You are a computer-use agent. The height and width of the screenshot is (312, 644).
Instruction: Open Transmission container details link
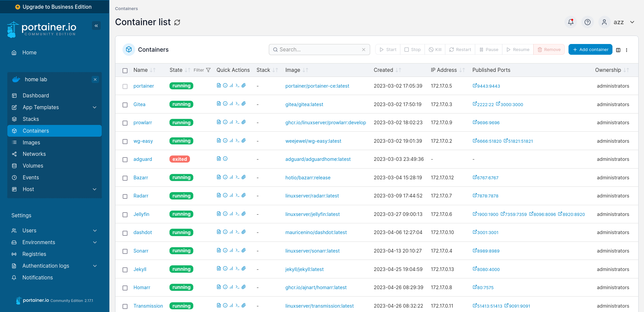click(x=148, y=306)
